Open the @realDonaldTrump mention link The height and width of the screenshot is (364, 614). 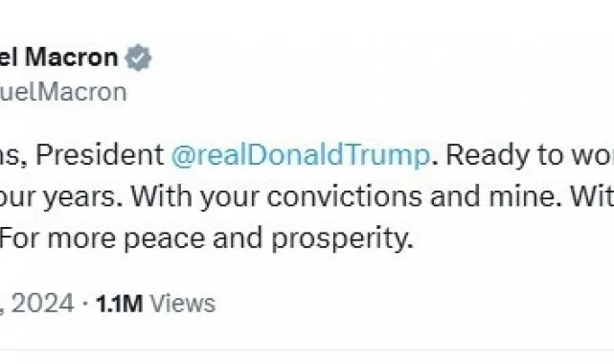[x=301, y=155]
